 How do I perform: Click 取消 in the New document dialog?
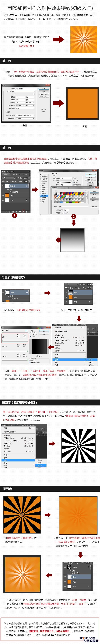point(43,91)
